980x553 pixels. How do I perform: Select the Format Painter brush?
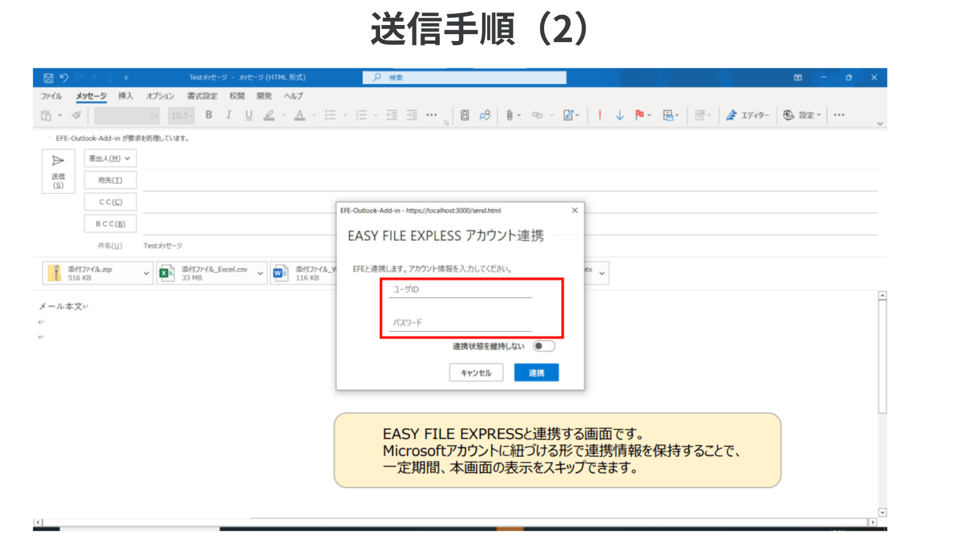pyautogui.click(x=76, y=116)
